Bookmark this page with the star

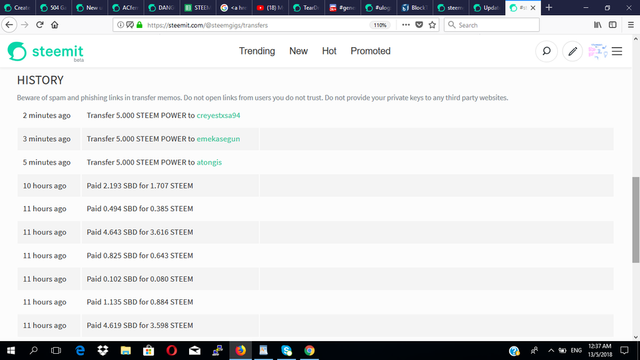point(432,25)
